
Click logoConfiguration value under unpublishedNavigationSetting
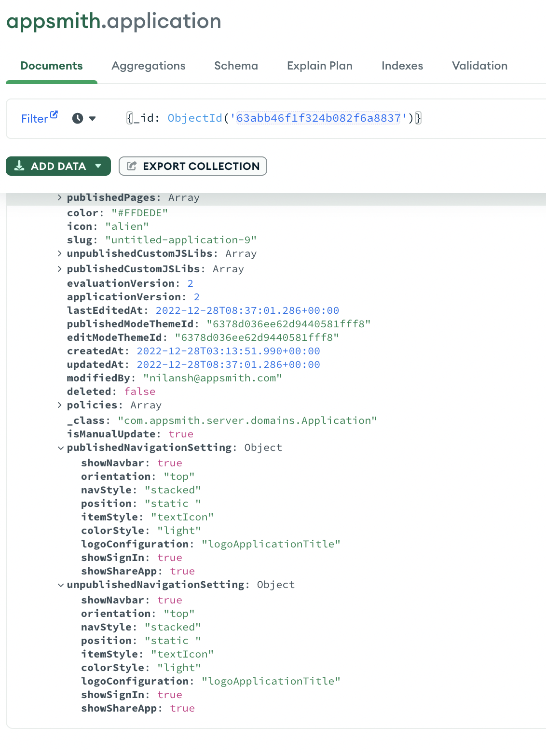(x=271, y=681)
